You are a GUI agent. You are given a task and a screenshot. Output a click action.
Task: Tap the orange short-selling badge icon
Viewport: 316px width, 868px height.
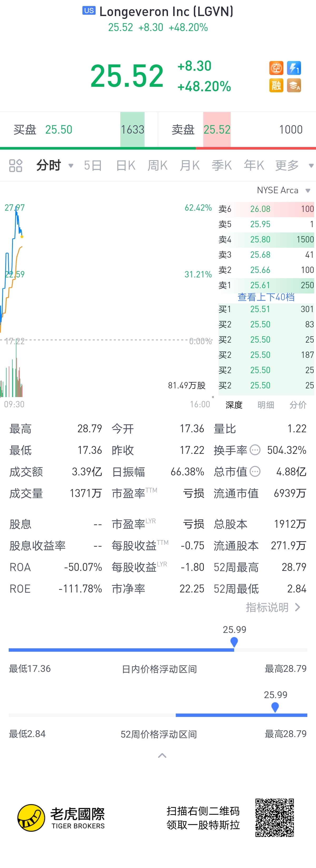point(276,68)
